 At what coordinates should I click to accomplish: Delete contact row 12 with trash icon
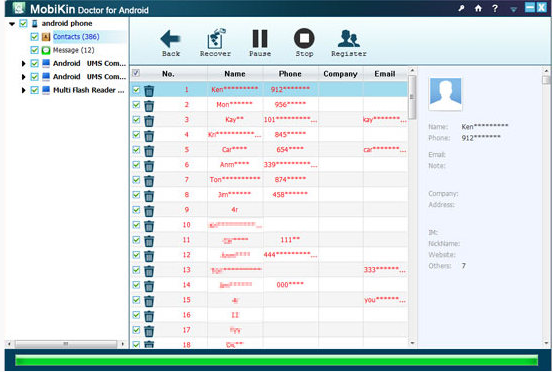pyautogui.click(x=149, y=256)
